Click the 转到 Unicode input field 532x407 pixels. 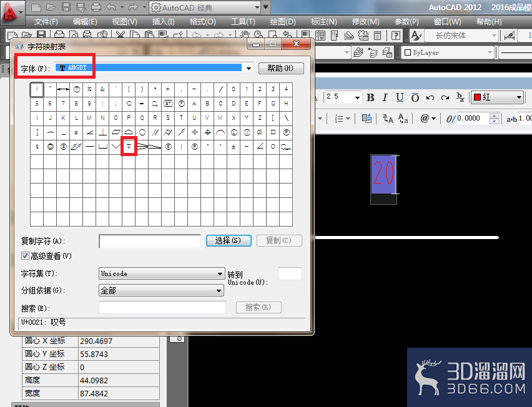290,273
